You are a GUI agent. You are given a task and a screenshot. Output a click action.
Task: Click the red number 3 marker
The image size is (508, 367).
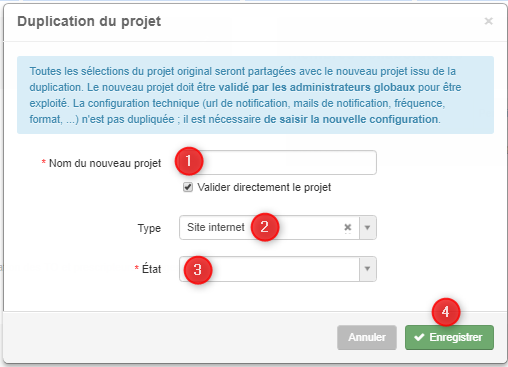[x=198, y=270]
